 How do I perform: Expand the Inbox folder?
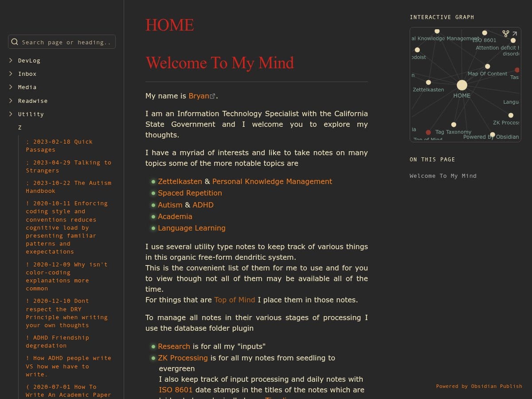11,74
